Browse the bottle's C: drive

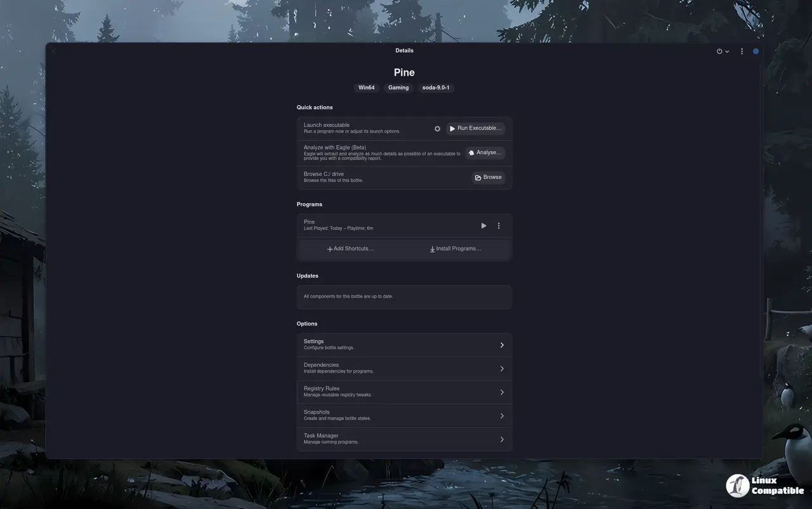click(488, 178)
